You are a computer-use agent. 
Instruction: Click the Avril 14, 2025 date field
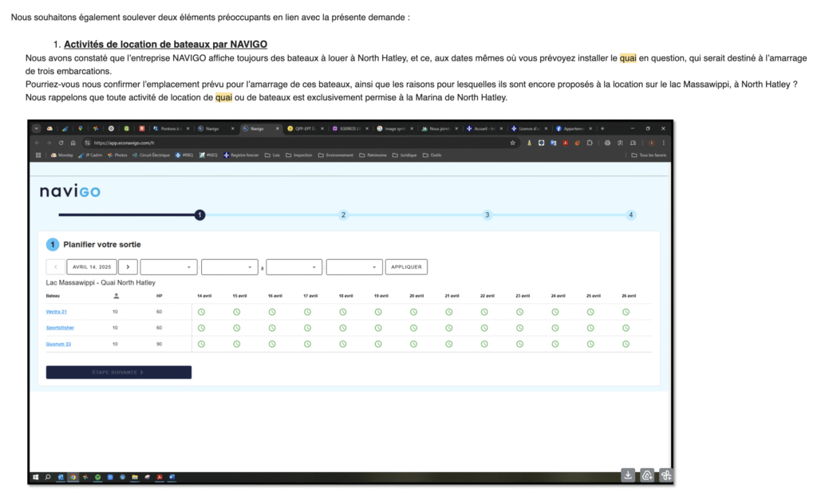pos(92,267)
